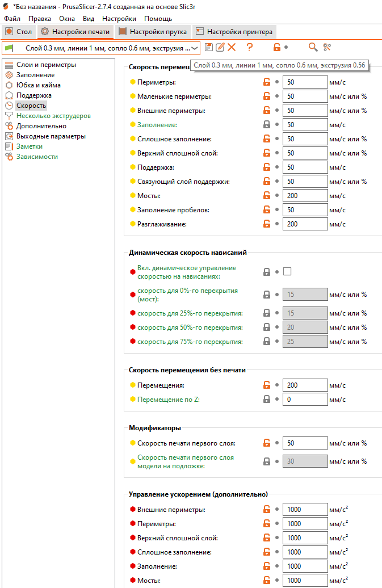Click the lock icon for Мосты speed
The image size is (382, 588).
coord(267,195)
